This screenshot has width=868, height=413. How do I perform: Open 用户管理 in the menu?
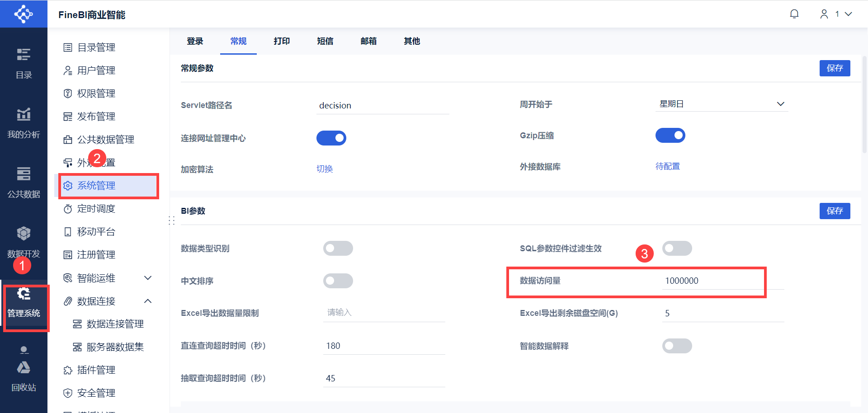tap(96, 70)
